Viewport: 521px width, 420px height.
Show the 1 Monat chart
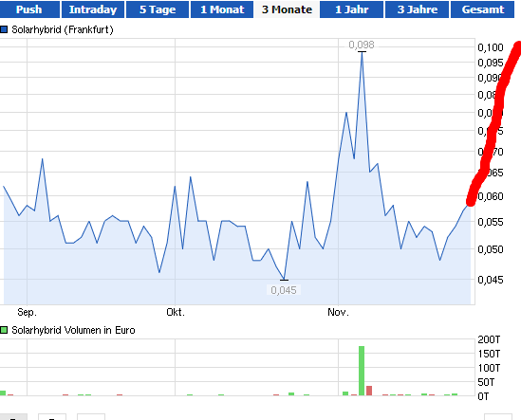click(222, 9)
